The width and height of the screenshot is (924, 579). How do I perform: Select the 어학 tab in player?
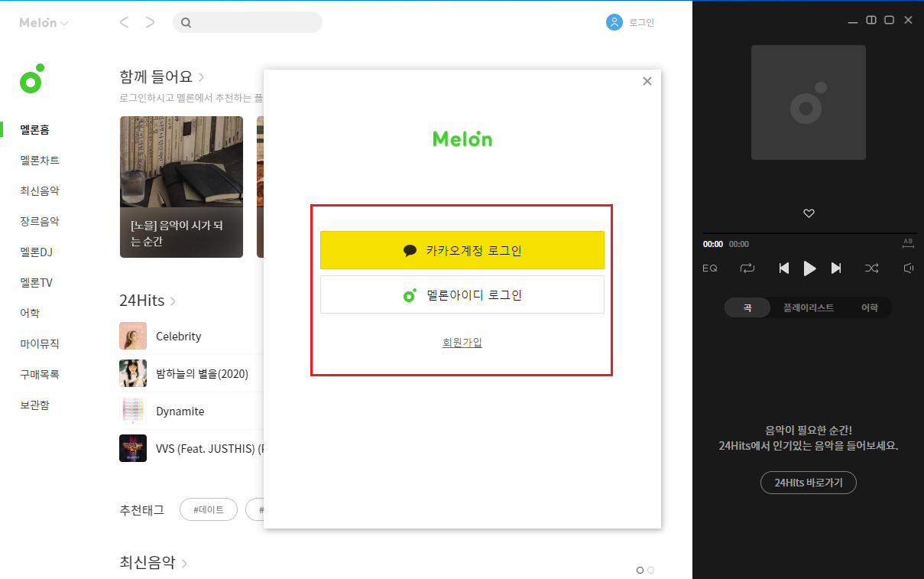(870, 307)
